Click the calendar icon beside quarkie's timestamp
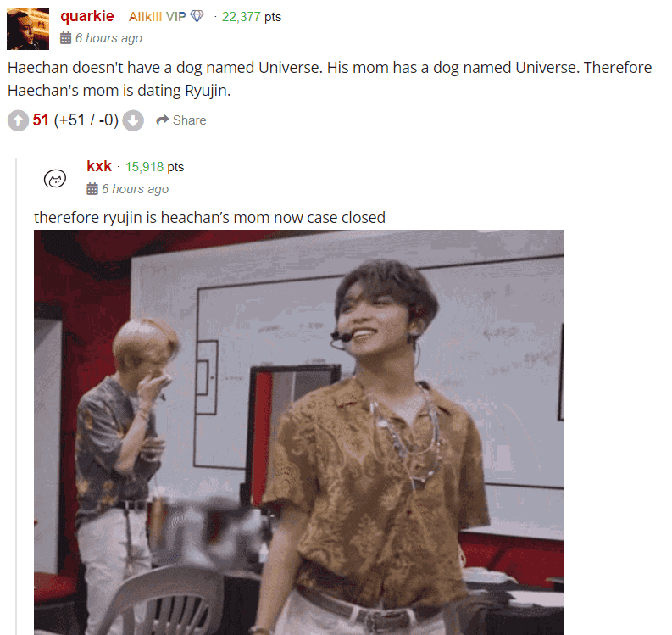This screenshot has height=635, width=672. click(65, 38)
